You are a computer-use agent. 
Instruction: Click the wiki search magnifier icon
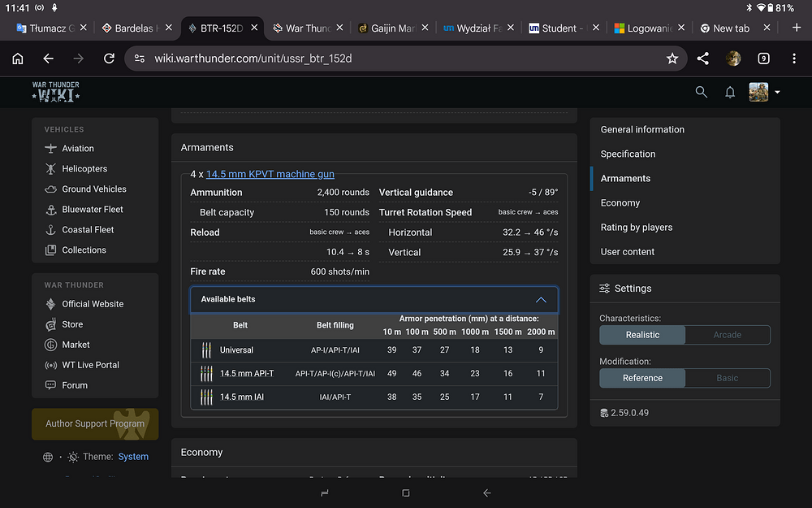(x=702, y=93)
